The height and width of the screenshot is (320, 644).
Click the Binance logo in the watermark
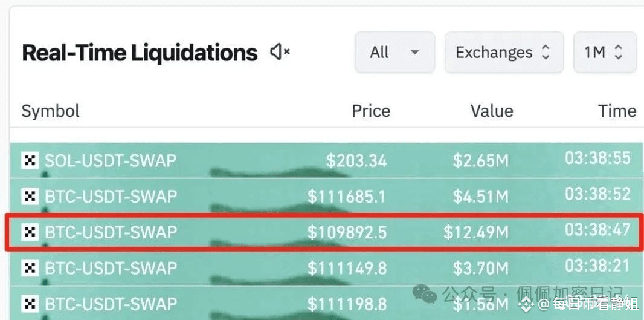pos(527,304)
